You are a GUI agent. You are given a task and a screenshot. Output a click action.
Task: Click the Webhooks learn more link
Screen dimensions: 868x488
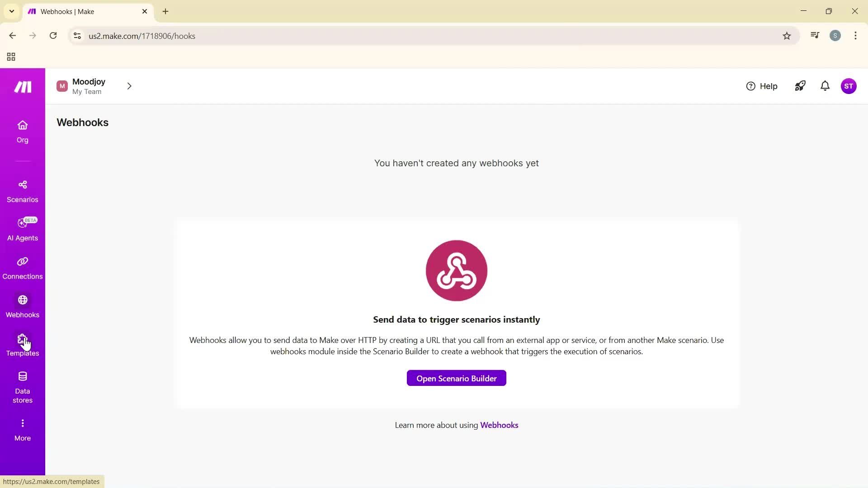point(499,425)
